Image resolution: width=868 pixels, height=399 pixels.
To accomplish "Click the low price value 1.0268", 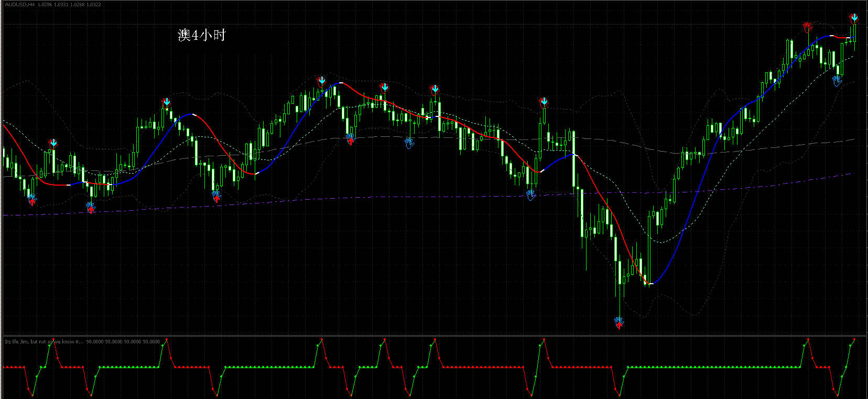I will tap(78, 5).
